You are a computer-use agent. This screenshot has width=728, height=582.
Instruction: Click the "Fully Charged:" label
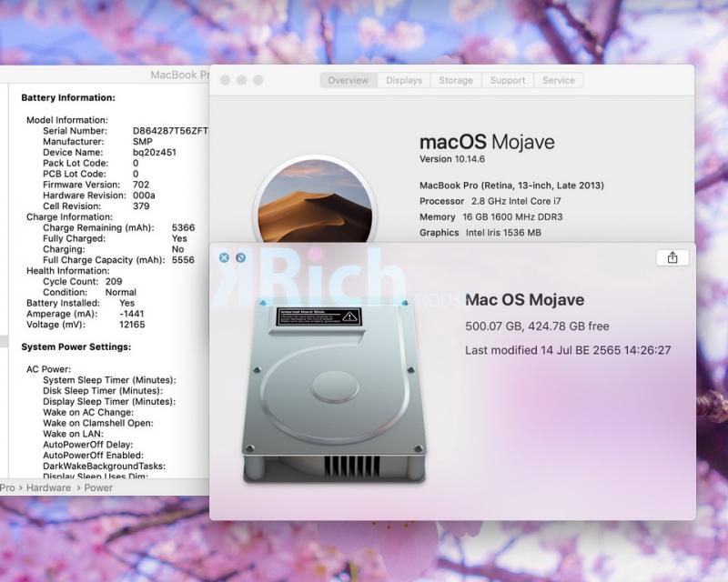tap(75, 238)
